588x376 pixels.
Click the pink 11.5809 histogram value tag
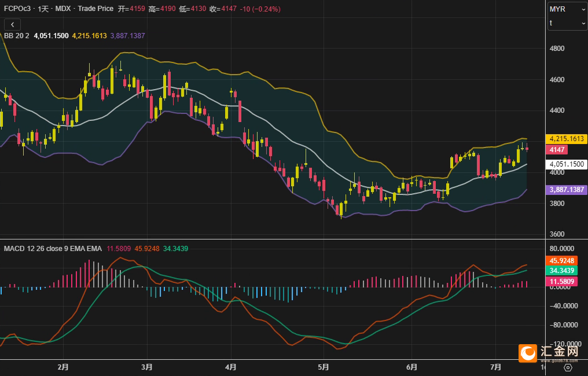561,282
